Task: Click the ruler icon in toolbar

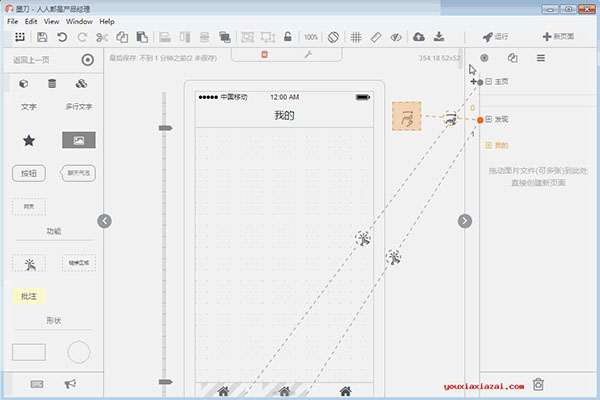Action: coord(376,37)
